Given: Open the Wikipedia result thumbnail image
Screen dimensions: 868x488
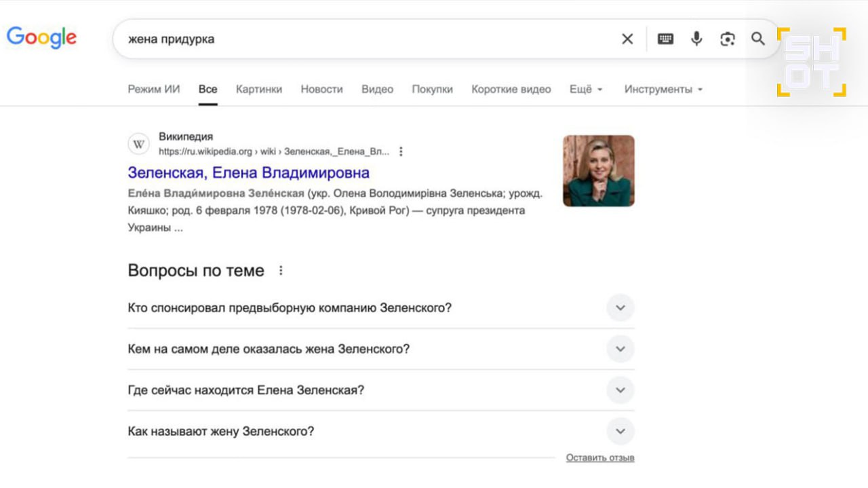Looking at the screenshot, I should coord(598,171).
